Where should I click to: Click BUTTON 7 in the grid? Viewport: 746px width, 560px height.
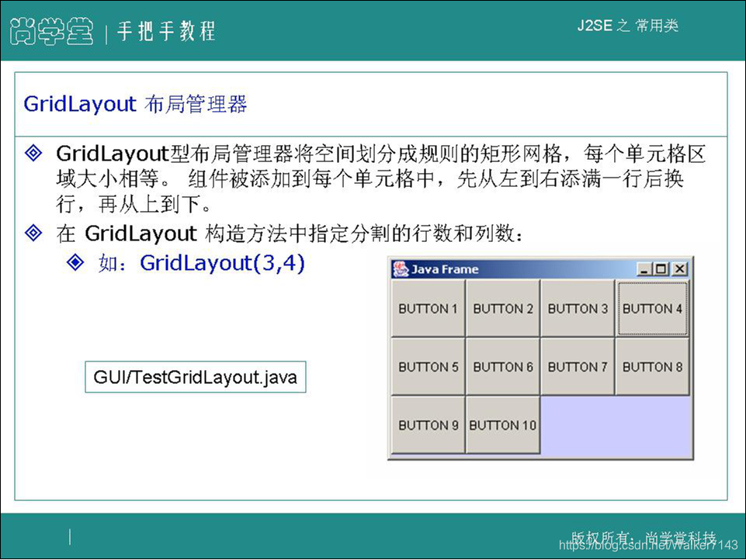(x=578, y=367)
